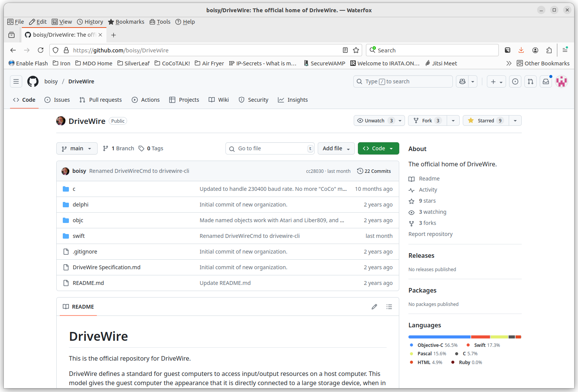Open the Waterfox downloads panel
Viewport: 578px width, 392px height.
521,50
